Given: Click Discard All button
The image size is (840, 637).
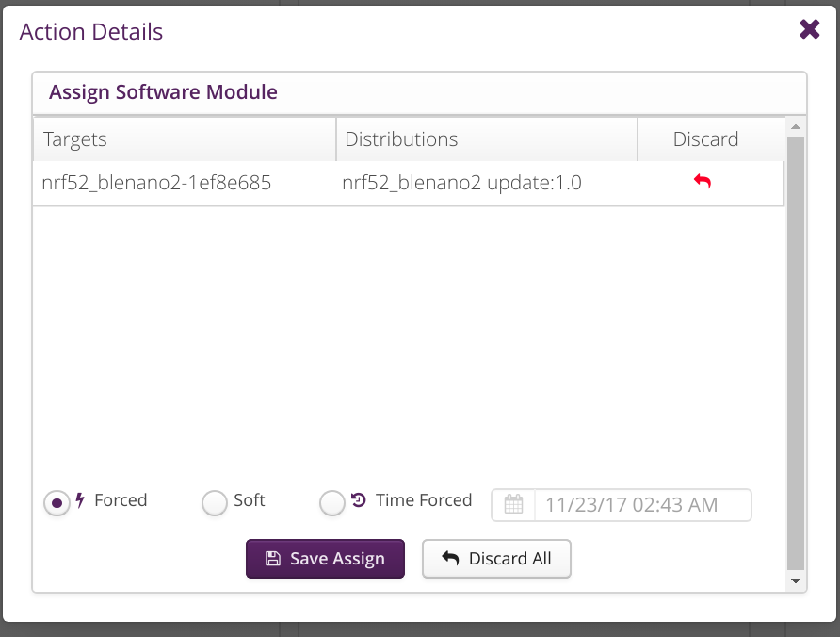Looking at the screenshot, I should tap(496, 559).
